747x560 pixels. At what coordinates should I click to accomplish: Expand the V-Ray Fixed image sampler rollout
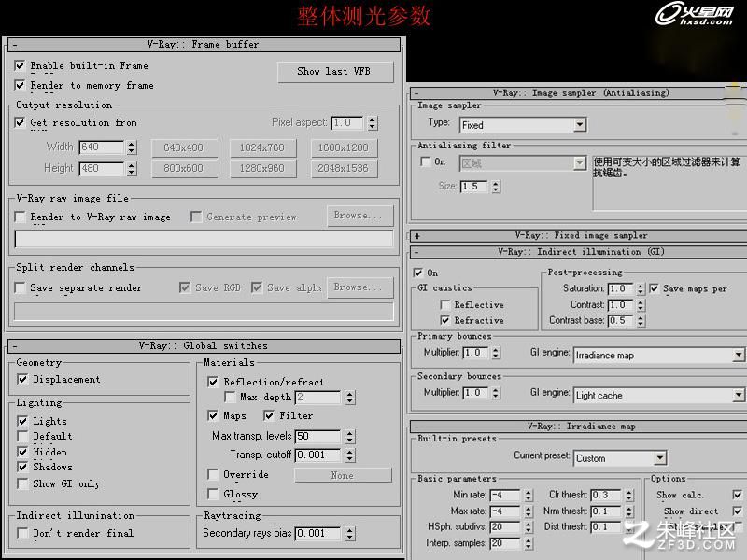[x=578, y=236]
